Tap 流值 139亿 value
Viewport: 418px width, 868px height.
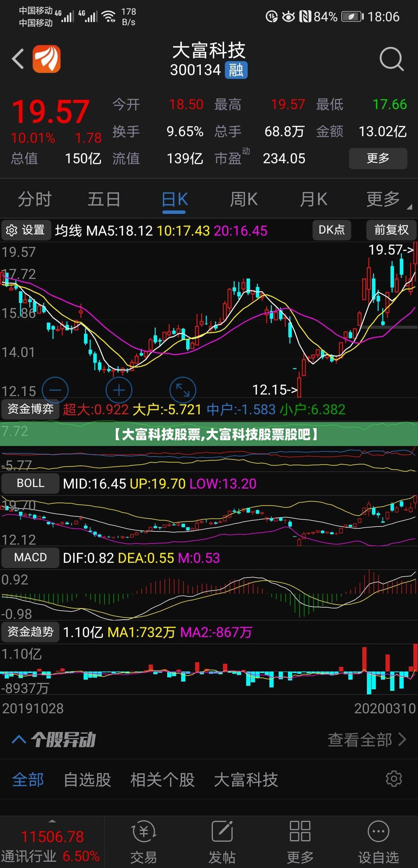[x=185, y=159]
